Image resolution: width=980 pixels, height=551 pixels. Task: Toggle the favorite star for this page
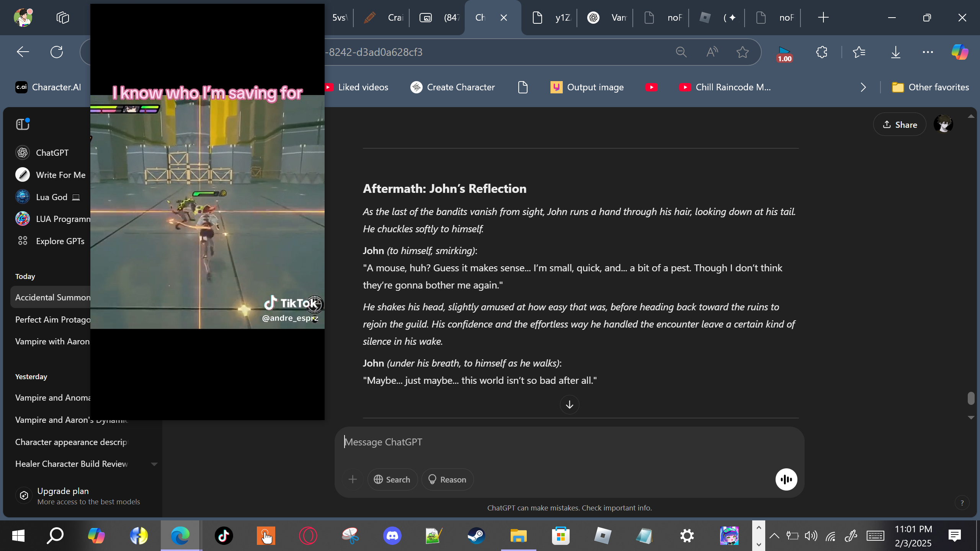pos(743,52)
